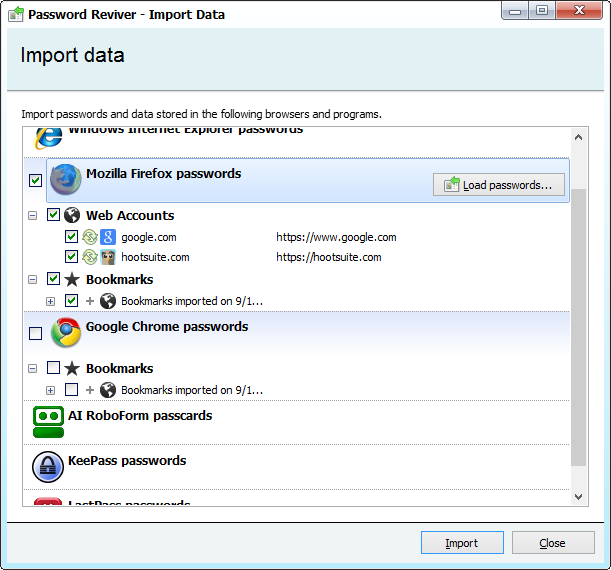Click the scrollbar down arrow
Screen dimensions: 611x570
click(579, 497)
